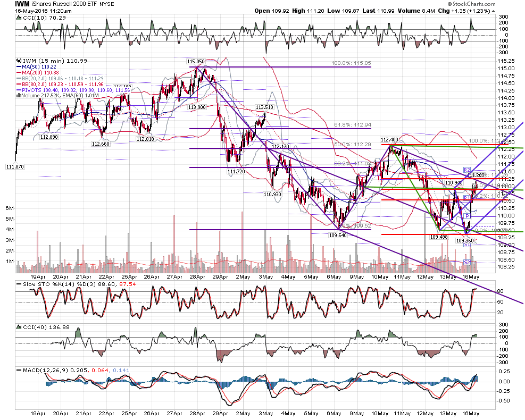This screenshot has height=420, width=525.
Task: Click the 109.360 low price label
Action: [x=465, y=241]
